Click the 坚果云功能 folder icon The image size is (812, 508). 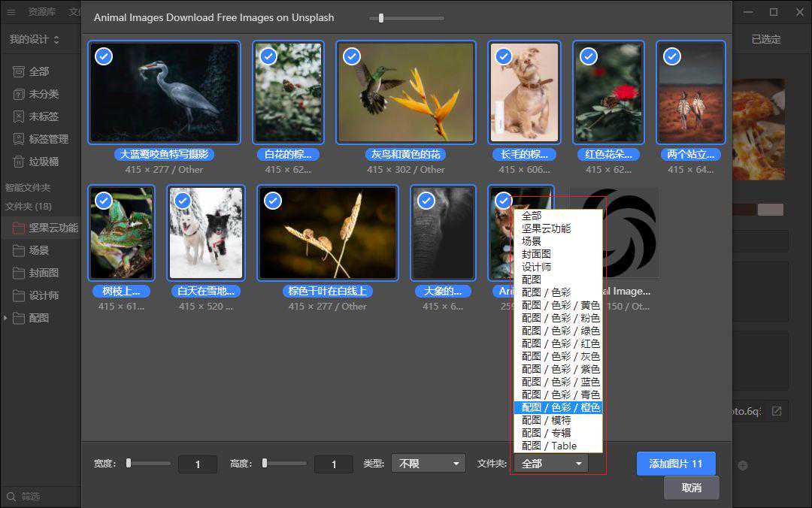(19, 228)
